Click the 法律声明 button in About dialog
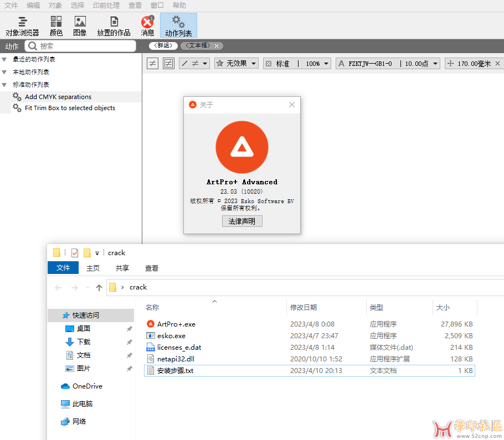 click(x=242, y=221)
